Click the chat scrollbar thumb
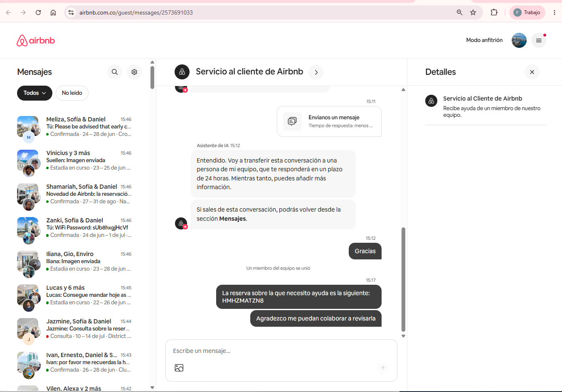The height and width of the screenshot is (392, 562). pos(403,279)
